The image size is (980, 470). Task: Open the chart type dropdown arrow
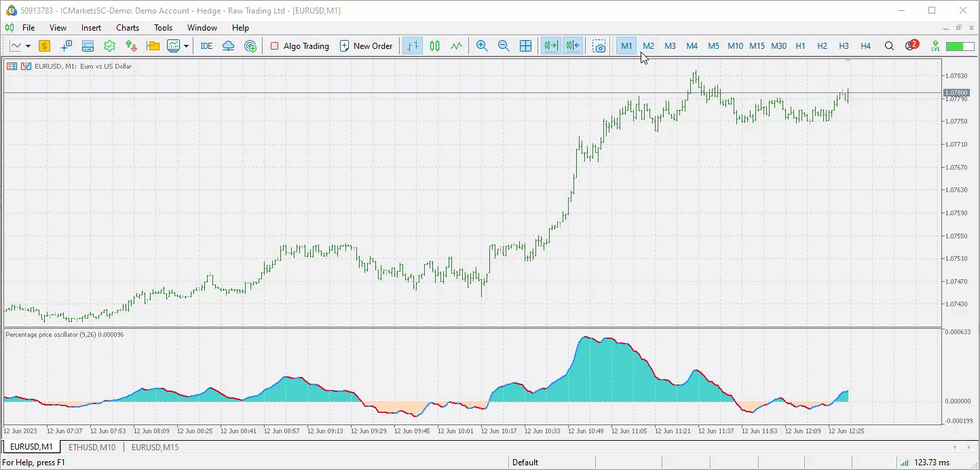point(29,46)
